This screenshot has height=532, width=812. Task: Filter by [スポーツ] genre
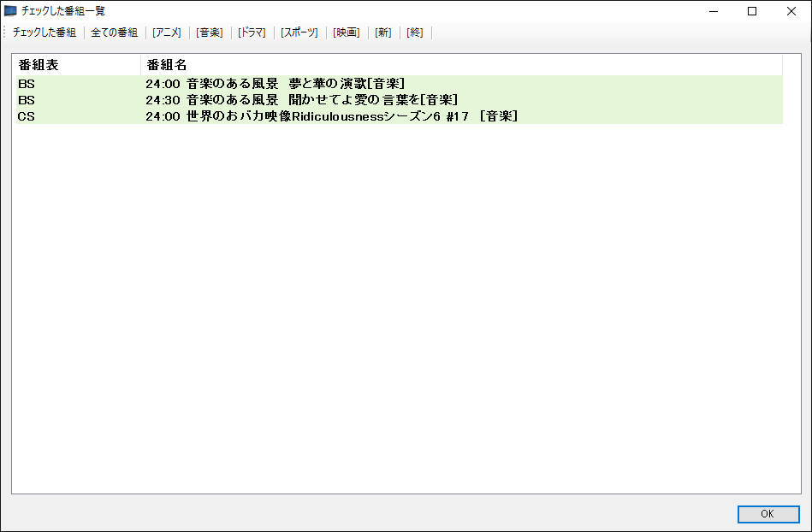299,33
